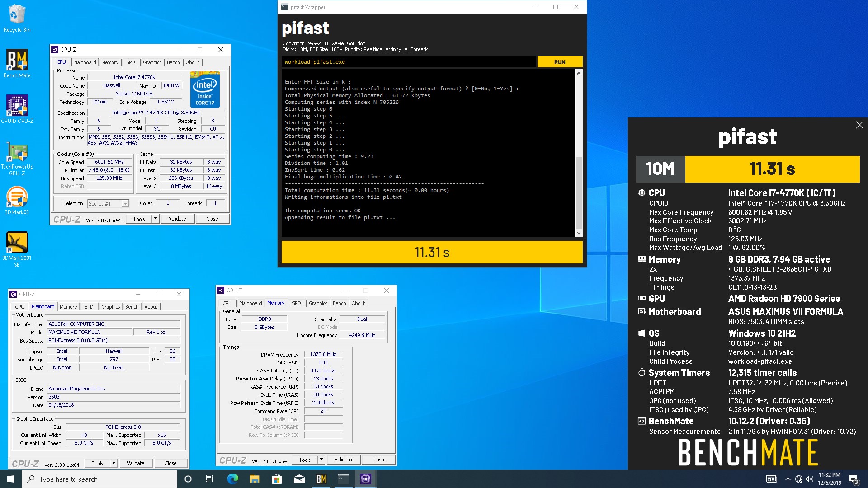Click Tools in the CPU-Z Mainboard window
868x488 pixels.
click(x=97, y=463)
